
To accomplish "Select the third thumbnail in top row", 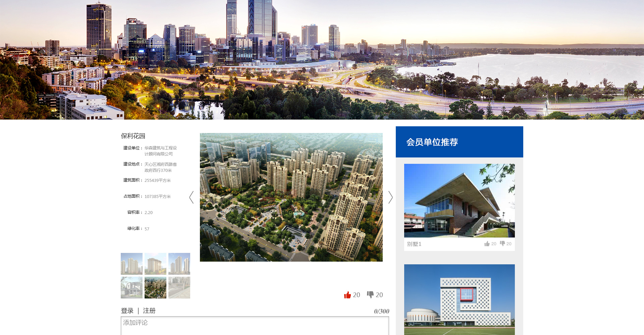I will (x=179, y=264).
